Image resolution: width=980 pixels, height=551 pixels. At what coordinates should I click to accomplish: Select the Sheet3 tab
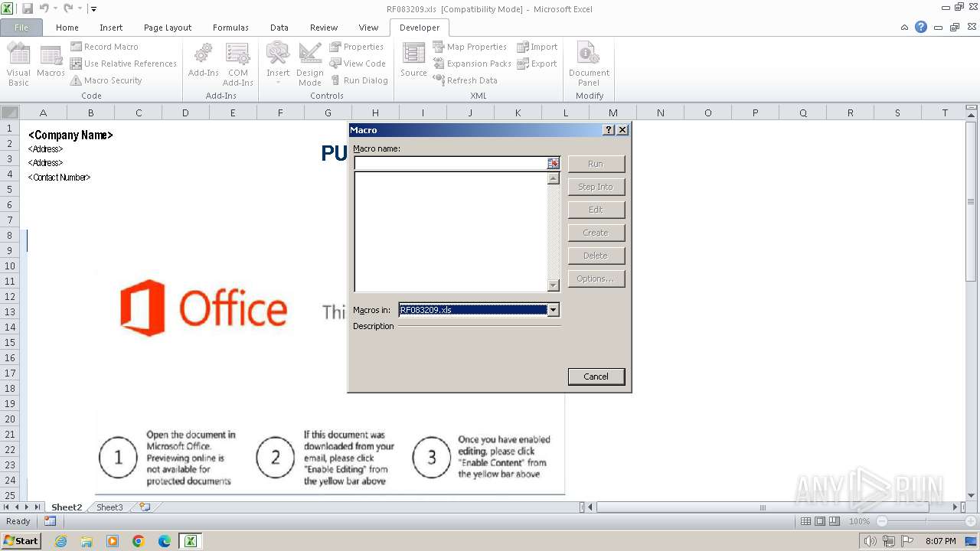click(109, 507)
